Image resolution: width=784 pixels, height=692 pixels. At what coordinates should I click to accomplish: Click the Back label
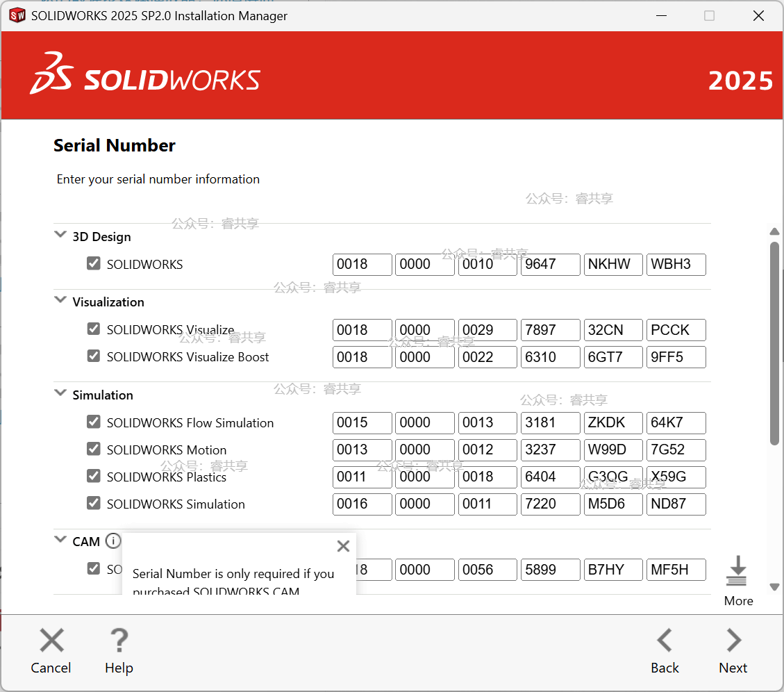[665, 668]
